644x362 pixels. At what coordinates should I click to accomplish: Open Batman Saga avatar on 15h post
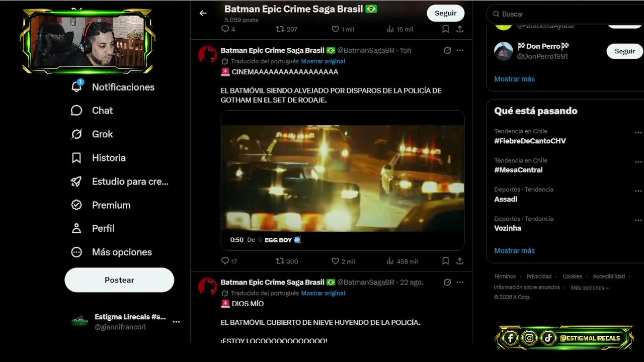click(x=208, y=54)
